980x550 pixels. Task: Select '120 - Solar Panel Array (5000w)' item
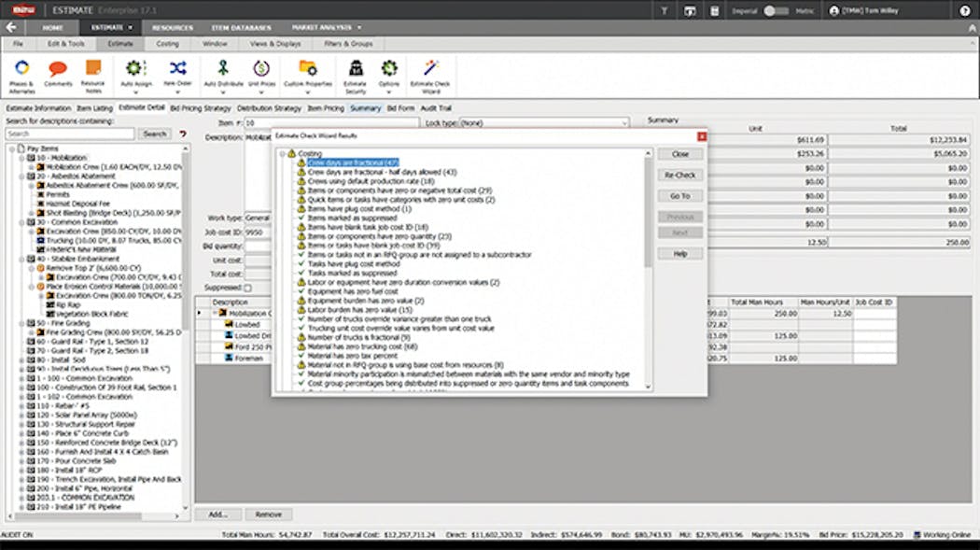pyautogui.click(x=86, y=415)
